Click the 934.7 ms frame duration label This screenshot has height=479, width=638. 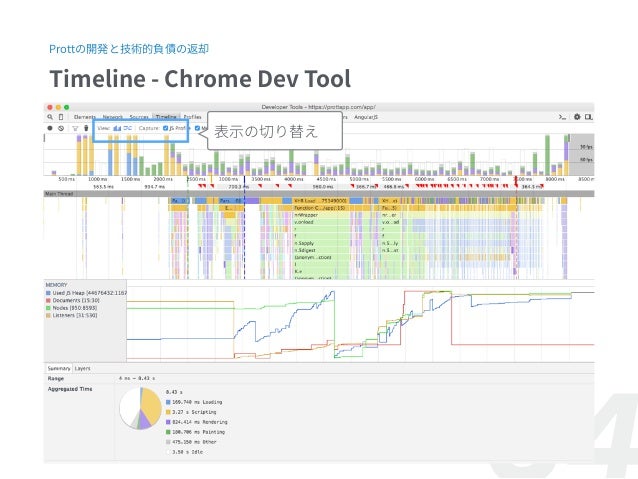(x=155, y=186)
